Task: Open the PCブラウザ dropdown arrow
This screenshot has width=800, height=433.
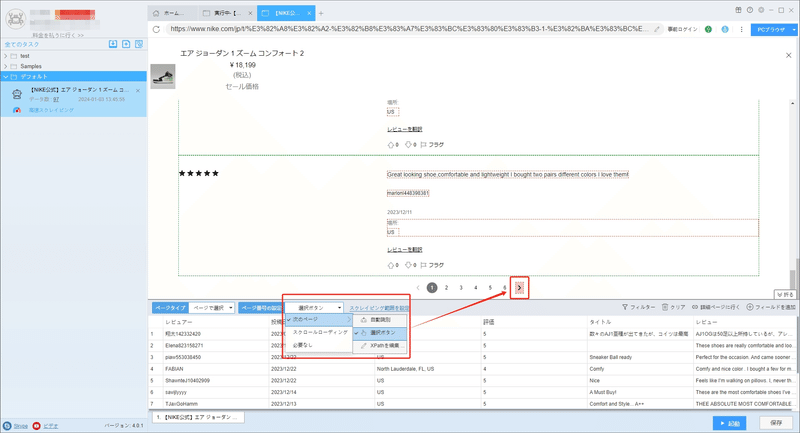Action: point(793,30)
